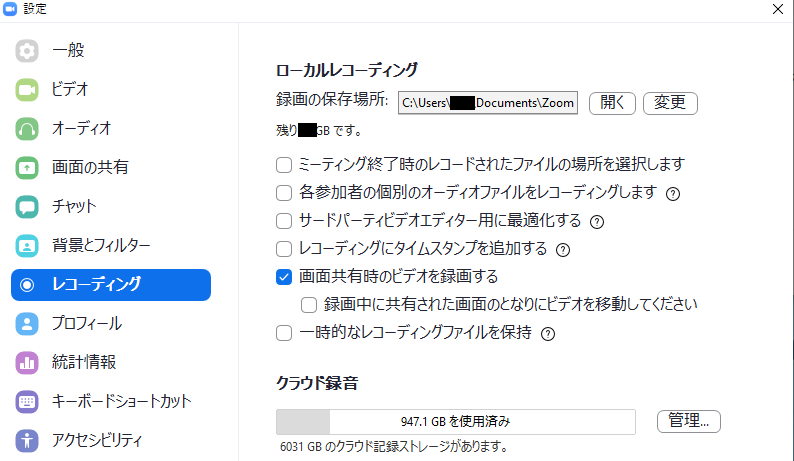The height and width of the screenshot is (461, 794).
Task: Open help tooltip for third-party video editor option
Action: point(598,221)
